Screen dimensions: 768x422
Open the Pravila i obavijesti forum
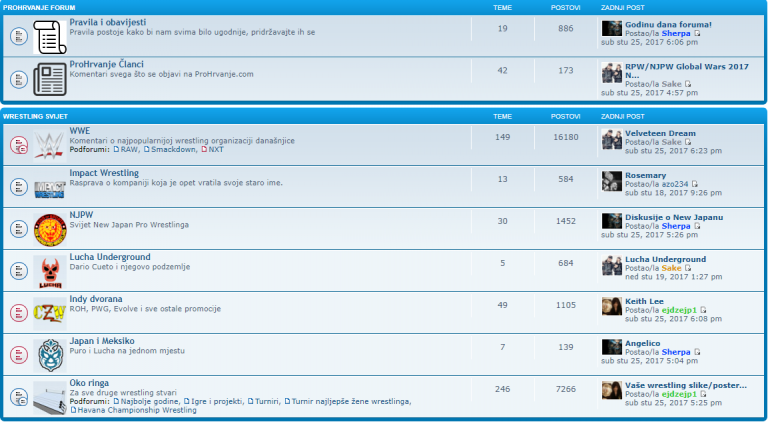click(x=107, y=23)
